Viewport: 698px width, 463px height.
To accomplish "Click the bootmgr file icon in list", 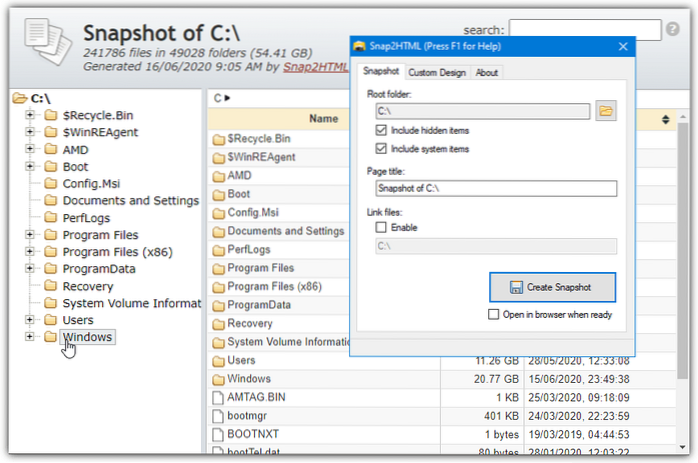I will tap(220, 417).
